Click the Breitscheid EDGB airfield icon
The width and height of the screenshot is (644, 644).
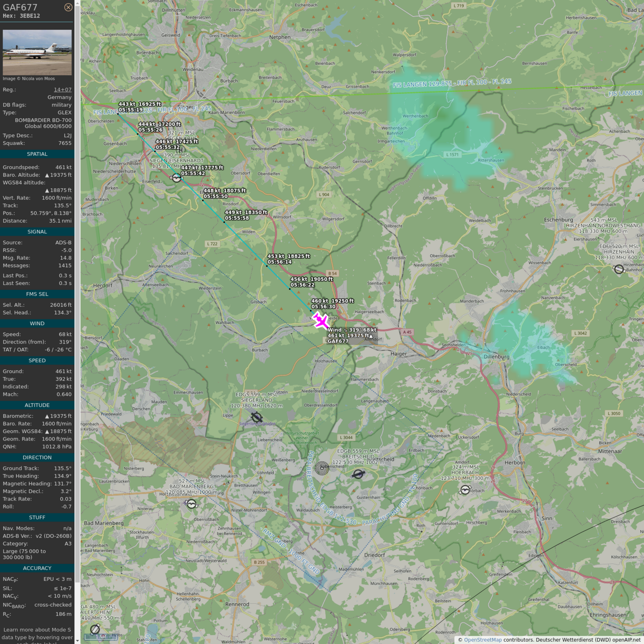[x=358, y=474]
